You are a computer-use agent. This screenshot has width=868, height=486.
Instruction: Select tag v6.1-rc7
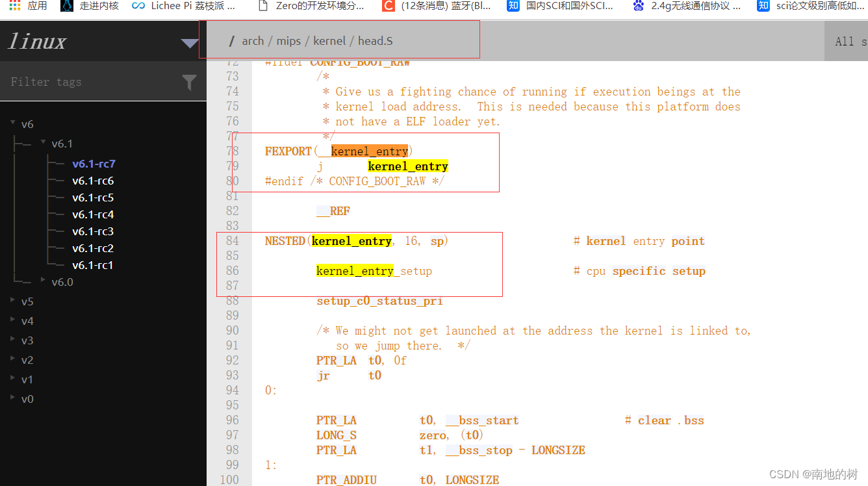[94, 164]
